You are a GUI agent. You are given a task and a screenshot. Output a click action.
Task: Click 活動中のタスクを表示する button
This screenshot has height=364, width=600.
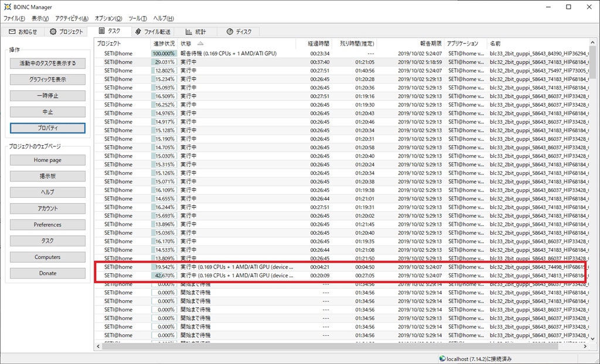(x=47, y=63)
